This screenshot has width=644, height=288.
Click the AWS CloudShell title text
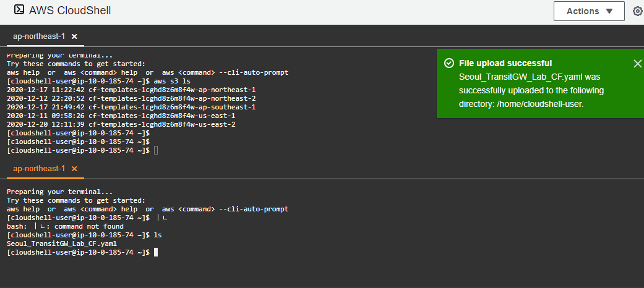[x=70, y=11]
